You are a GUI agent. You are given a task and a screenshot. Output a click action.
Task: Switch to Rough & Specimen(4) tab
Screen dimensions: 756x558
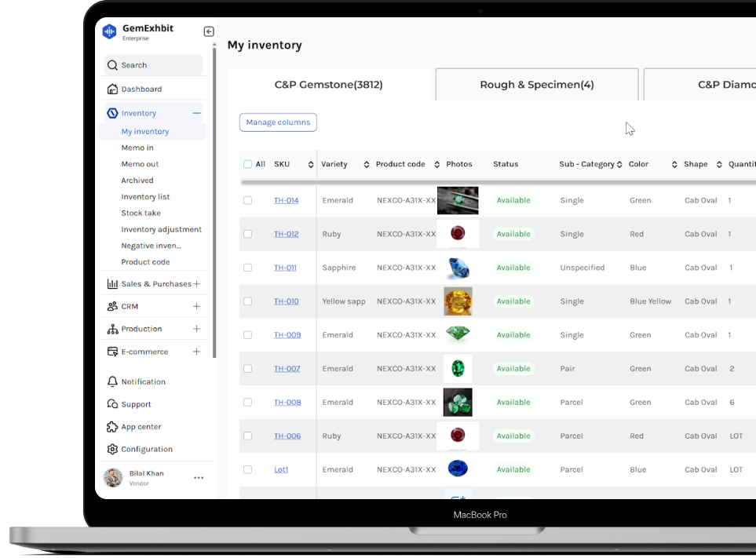click(536, 85)
